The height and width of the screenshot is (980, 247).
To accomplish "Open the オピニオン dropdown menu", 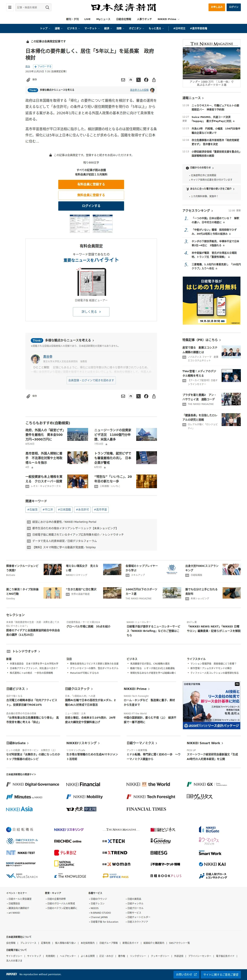I will coord(137,28).
